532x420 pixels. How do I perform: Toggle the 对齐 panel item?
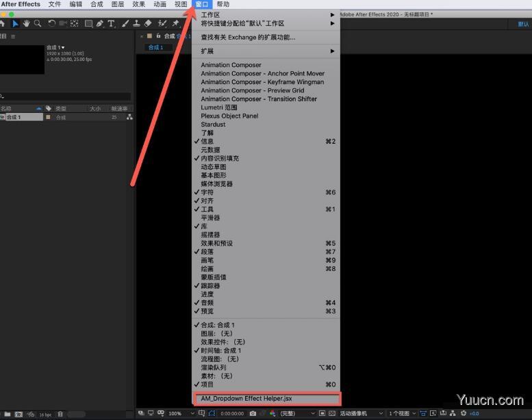tap(266, 200)
